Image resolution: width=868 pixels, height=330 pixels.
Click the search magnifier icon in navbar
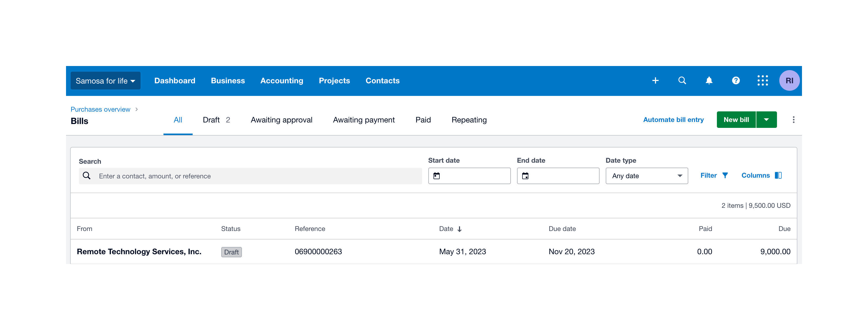click(x=682, y=80)
